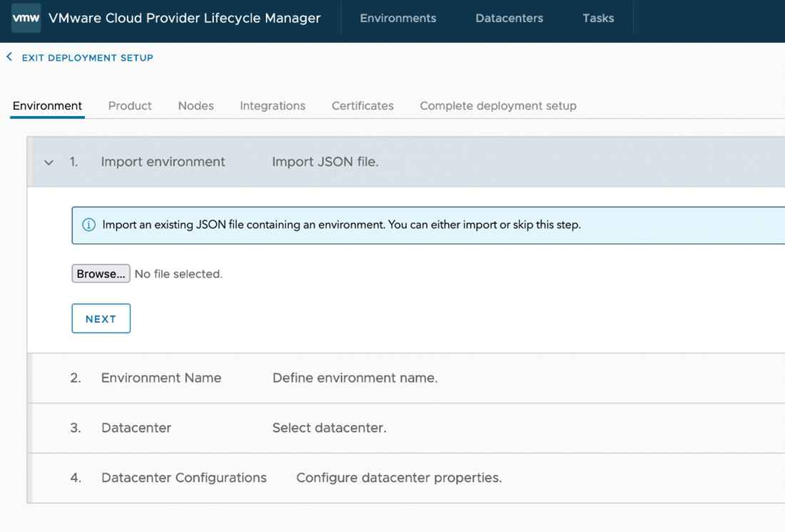This screenshot has width=785, height=532.
Task: Switch to the Certificates tab
Action: [x=363, y=106]
